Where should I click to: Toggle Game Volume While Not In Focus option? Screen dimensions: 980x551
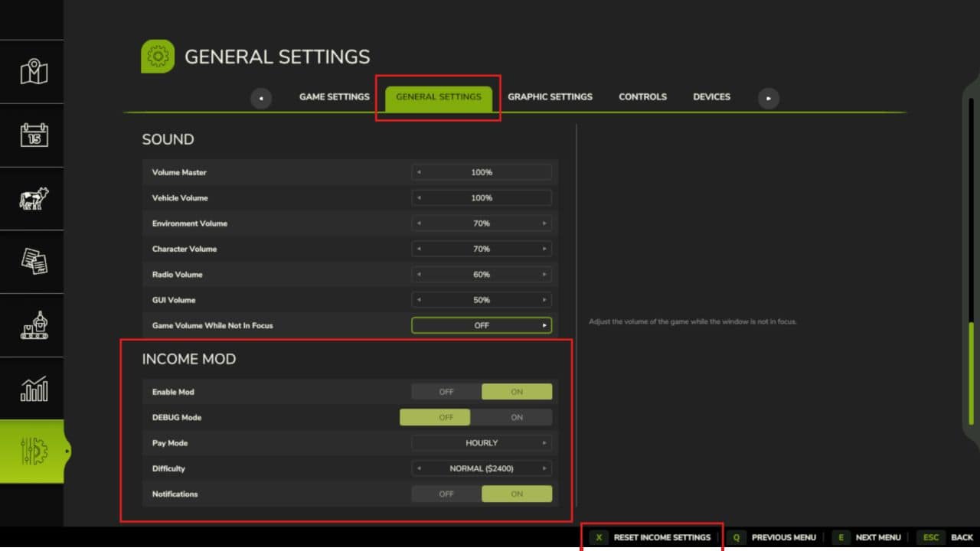point(481,324)
